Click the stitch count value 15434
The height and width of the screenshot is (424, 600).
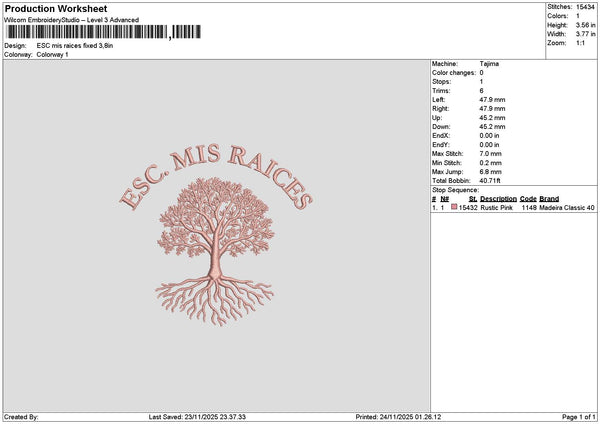click(585, 7)
